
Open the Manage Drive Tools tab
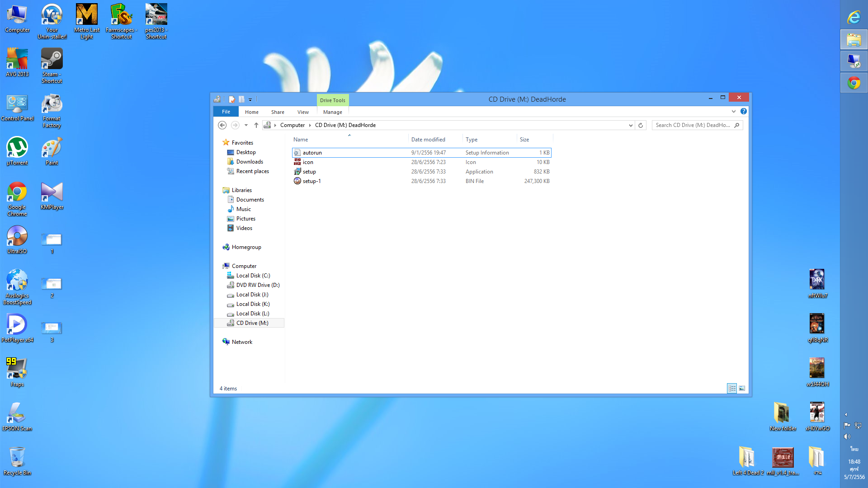(x=332, y=112)
